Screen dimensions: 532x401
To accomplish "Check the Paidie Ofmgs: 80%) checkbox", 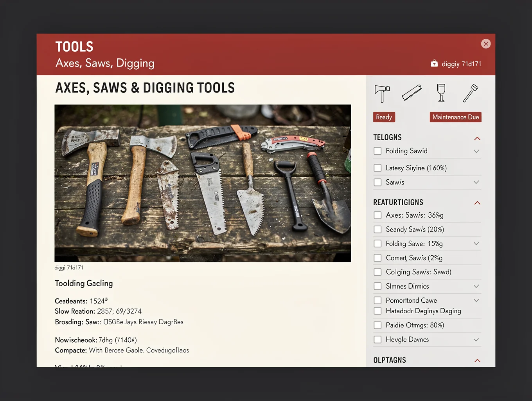I will tap(377, 325).
